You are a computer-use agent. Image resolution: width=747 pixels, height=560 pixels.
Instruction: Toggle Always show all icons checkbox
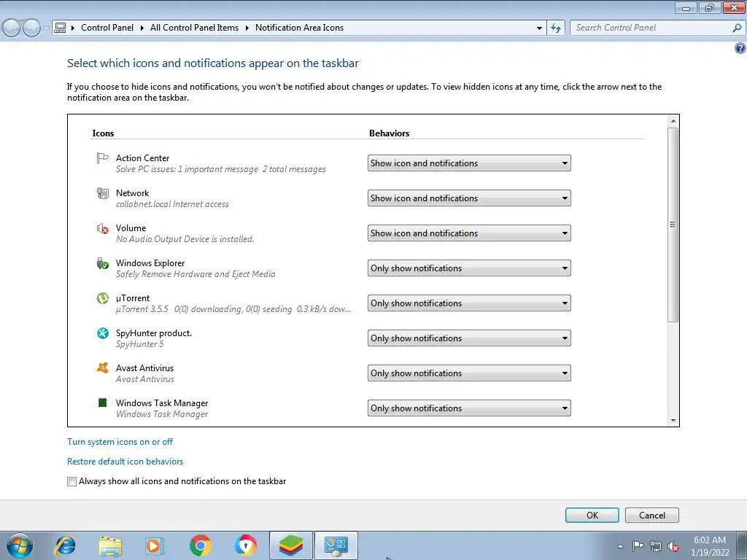[x=71, y=481]
